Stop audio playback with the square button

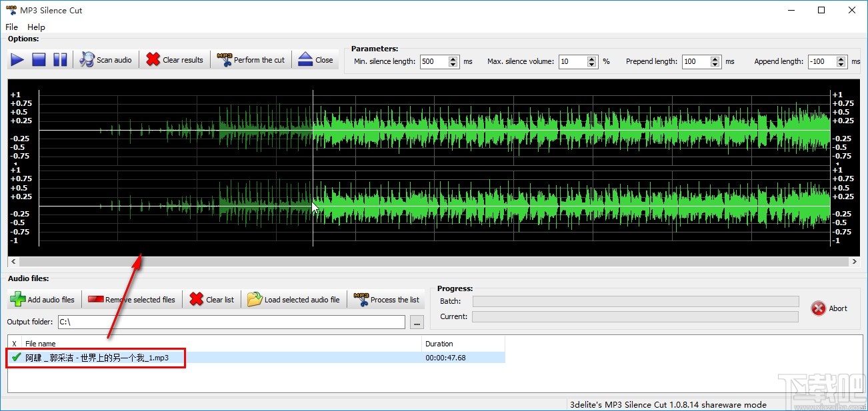pyautogui.click(x=39, y=60)
